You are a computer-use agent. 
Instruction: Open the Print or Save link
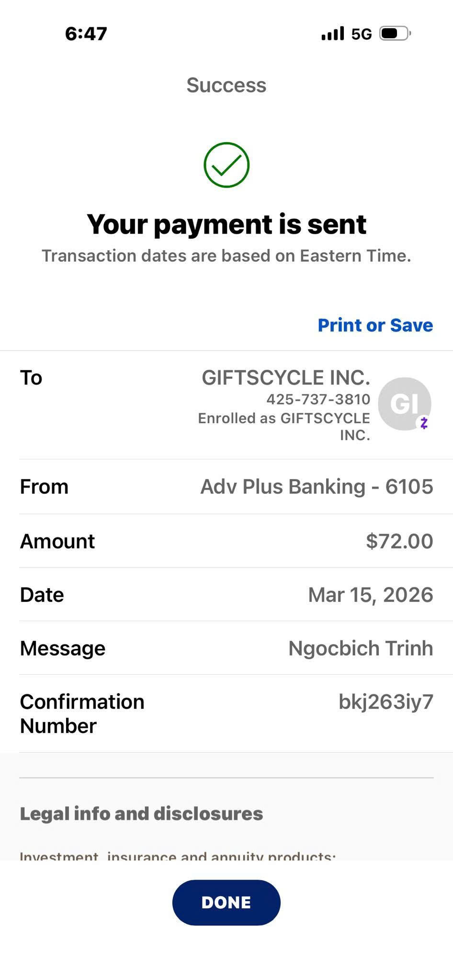coord(375,325)
